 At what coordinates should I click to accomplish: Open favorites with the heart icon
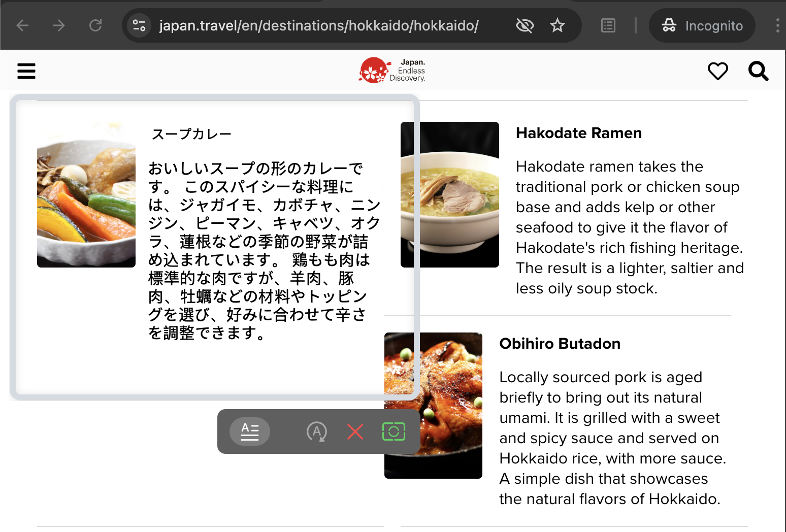click(x=717, y=71)
